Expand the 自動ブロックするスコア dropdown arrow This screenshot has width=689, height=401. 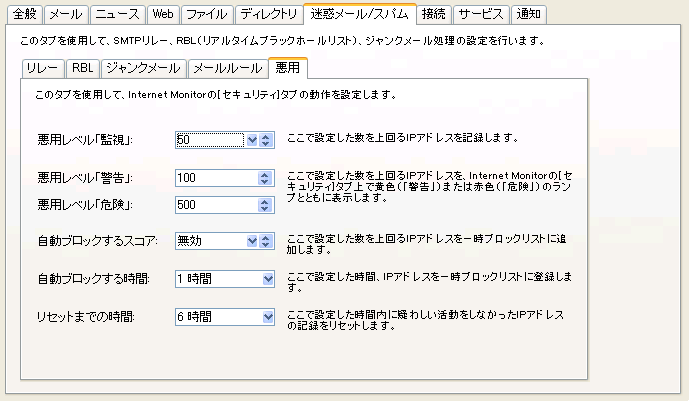(x=252, y=241)
